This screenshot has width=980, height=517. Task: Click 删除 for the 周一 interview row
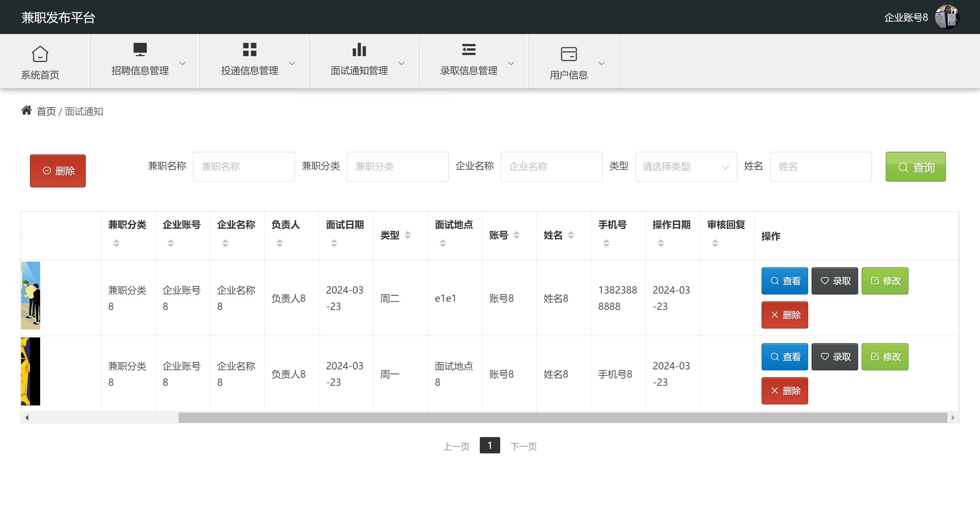click(784, 390)
